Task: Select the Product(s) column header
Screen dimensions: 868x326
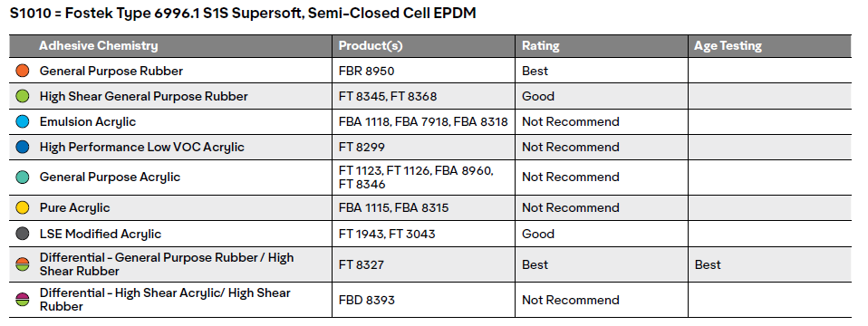Action: point(371,46)
